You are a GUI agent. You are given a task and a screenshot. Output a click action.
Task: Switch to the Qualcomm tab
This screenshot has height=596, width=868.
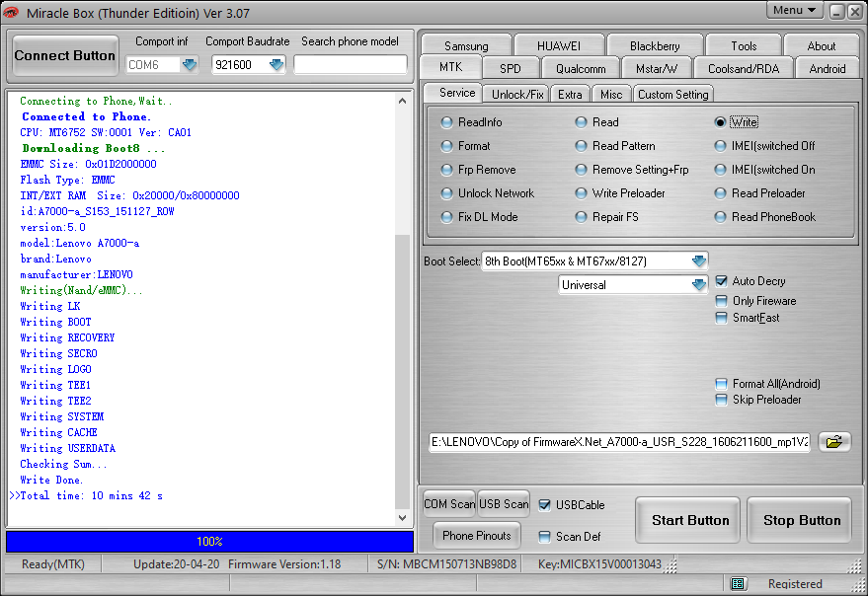[581, 68]
